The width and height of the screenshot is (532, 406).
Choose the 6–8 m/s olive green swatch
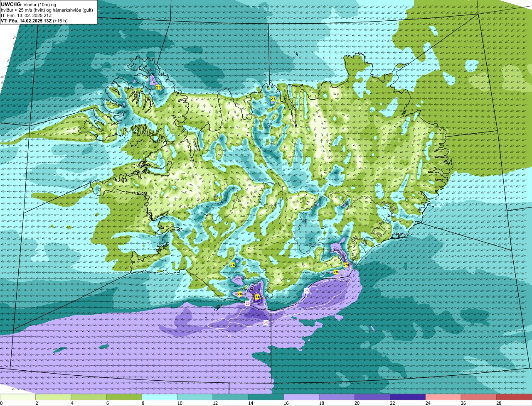click(x=124, y=397)
